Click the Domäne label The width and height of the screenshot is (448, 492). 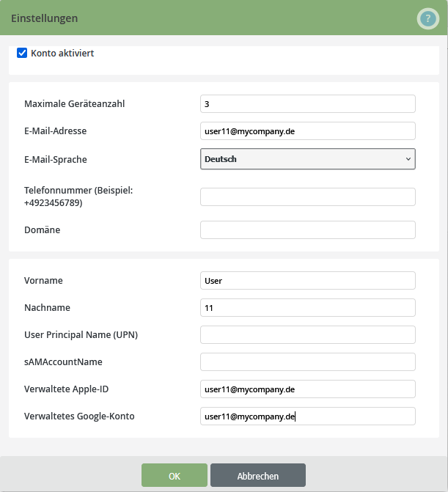43,230
